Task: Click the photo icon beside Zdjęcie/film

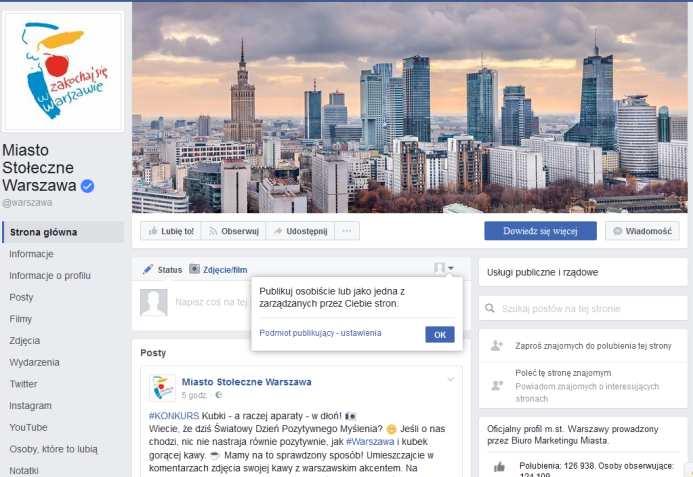Action: 194,268
